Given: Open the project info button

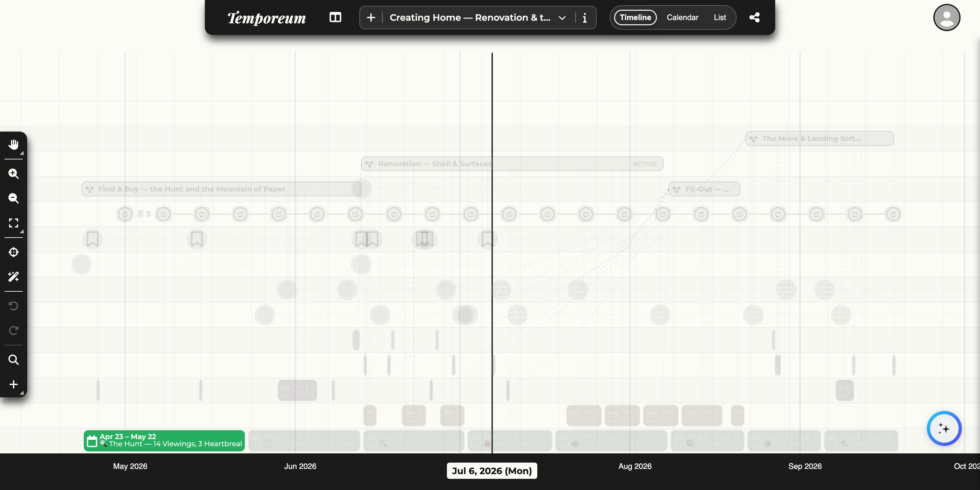Looking at the screenshot, I should point(585,17).
